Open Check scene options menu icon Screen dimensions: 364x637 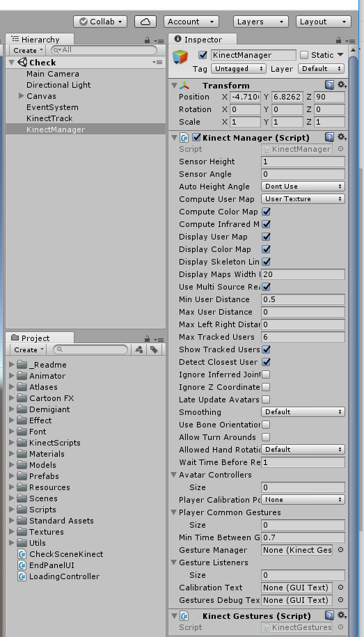tap(157, 62)
